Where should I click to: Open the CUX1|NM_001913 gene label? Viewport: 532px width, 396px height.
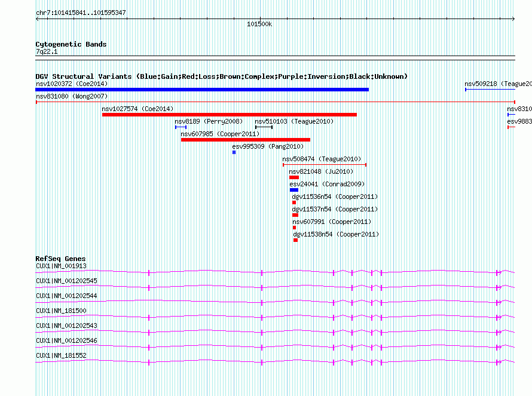[x=61, y=266]
